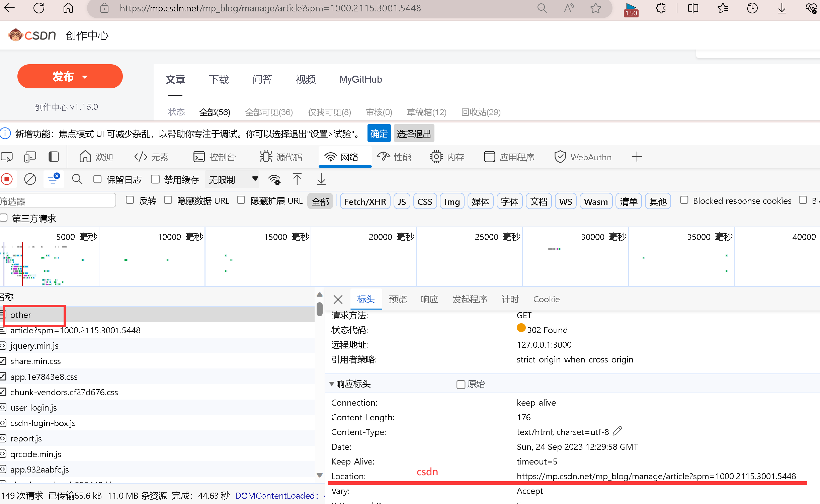This screenshot has width=820, height=504.
Task: Edit Content-Type header pencil icon
Action: click(x=617, y=431)
